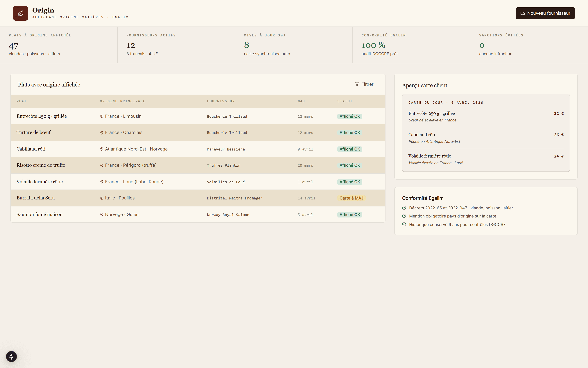Click the location pin beside France · Charolais

(x=102, y=133)
